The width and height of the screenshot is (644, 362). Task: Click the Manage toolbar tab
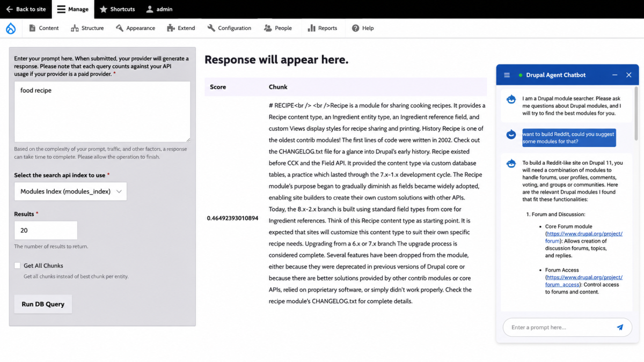73,9
